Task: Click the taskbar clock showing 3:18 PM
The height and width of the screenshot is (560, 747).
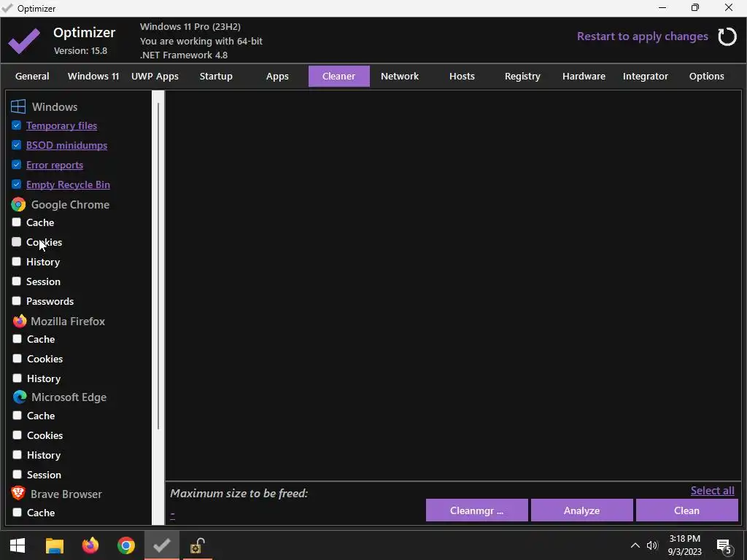Action: [x=684, y=545]
